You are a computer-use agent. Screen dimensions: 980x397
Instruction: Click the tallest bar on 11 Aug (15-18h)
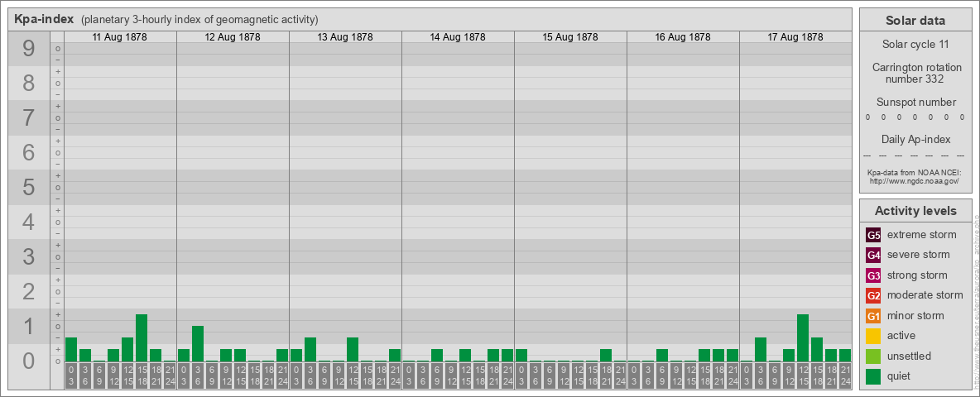(x=142, y=337)
